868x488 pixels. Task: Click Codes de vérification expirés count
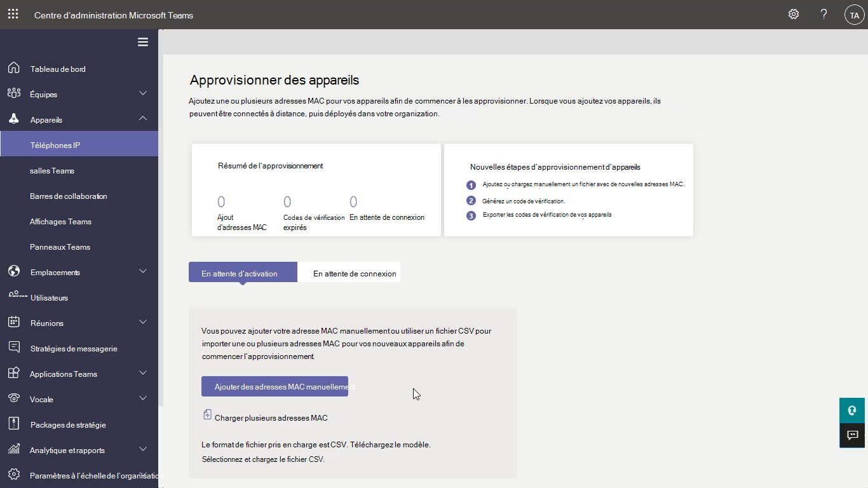287,202
